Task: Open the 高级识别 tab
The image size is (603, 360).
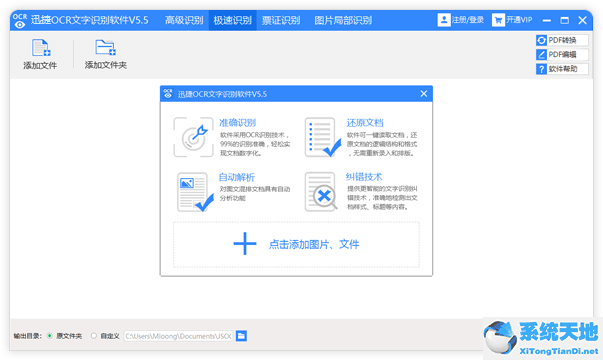Action: pyautogui.click(x=184, y=20)
